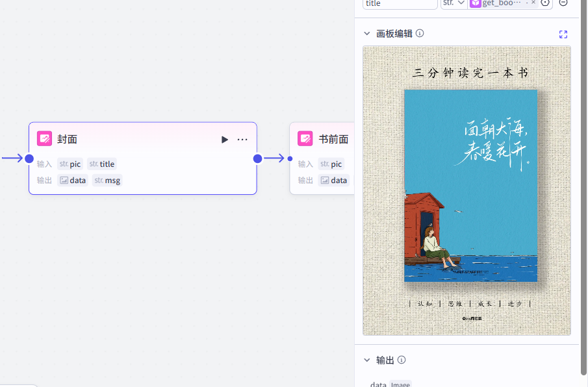Run the 封面 node with the play button

point(224,140)
